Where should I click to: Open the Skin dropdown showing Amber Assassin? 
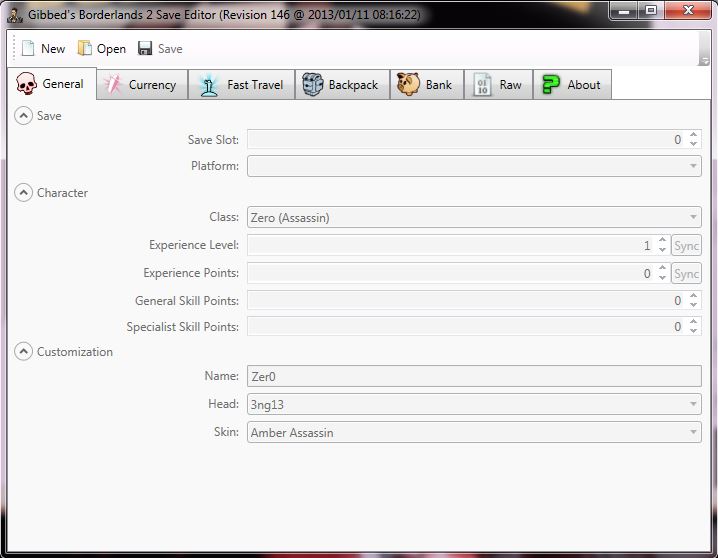[x=474, y=432]
